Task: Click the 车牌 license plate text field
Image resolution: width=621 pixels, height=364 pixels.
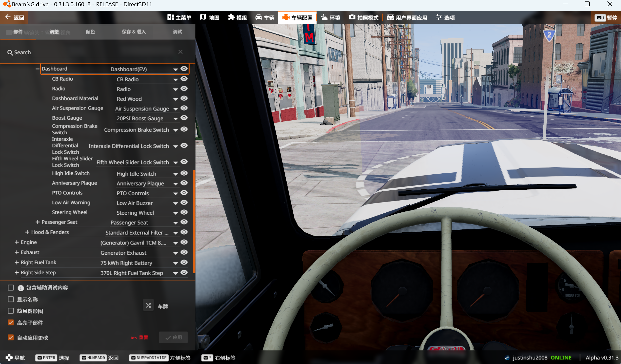Action: (173, 306)
